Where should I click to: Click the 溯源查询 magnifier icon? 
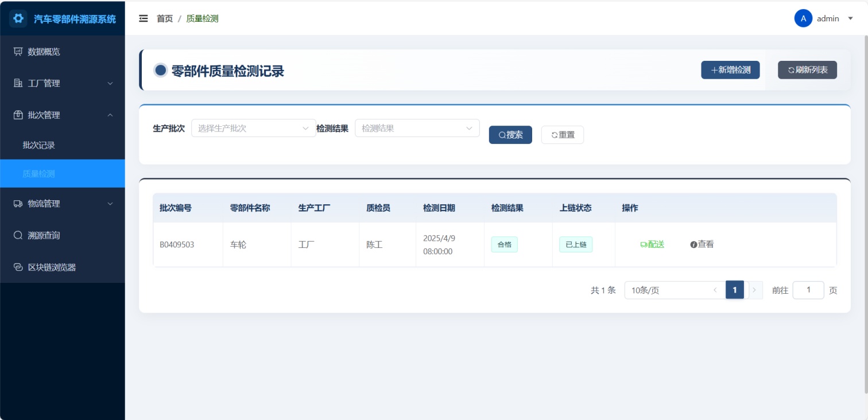18,235
